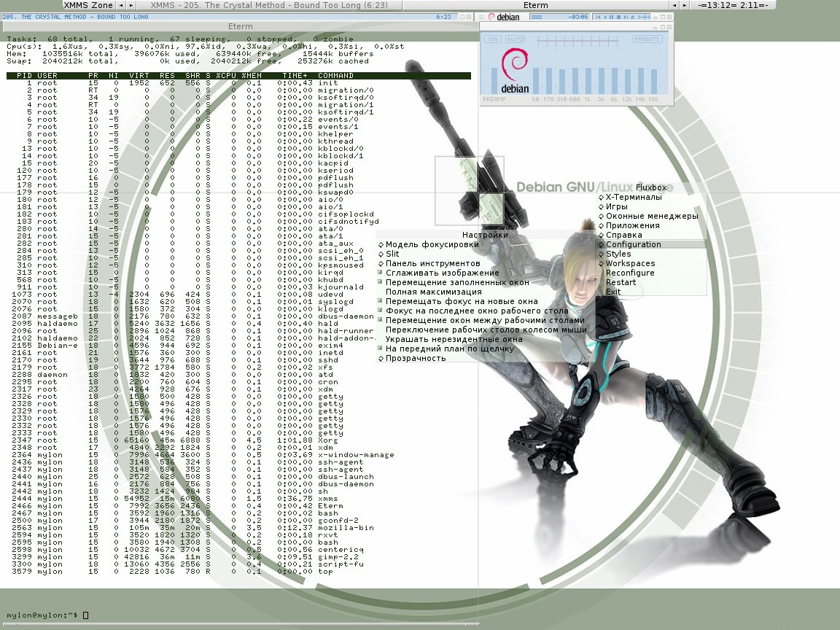Switch to previous workspace with toolbar left arrow
The image size is (840, 630).
(122, 5)
